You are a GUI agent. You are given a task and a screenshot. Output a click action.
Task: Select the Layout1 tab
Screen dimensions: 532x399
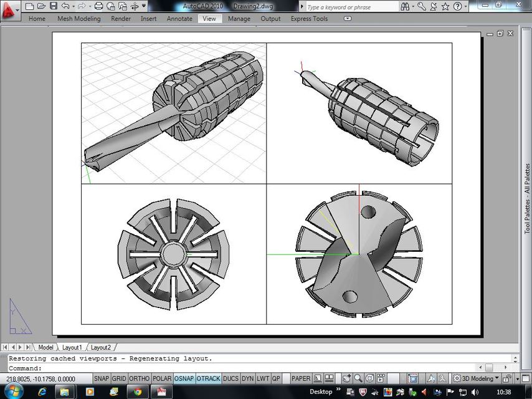(x=72, y=347)
